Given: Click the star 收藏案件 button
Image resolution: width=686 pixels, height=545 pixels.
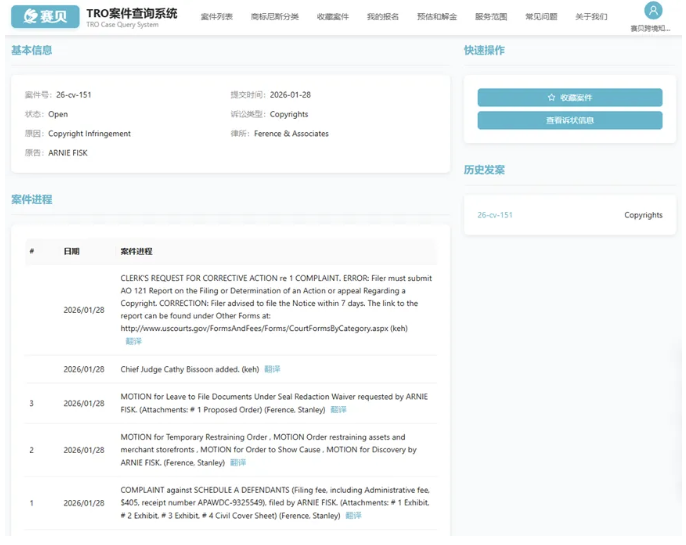Looking at the screenshot, I should pyautogui.click(x=569, y=98).
